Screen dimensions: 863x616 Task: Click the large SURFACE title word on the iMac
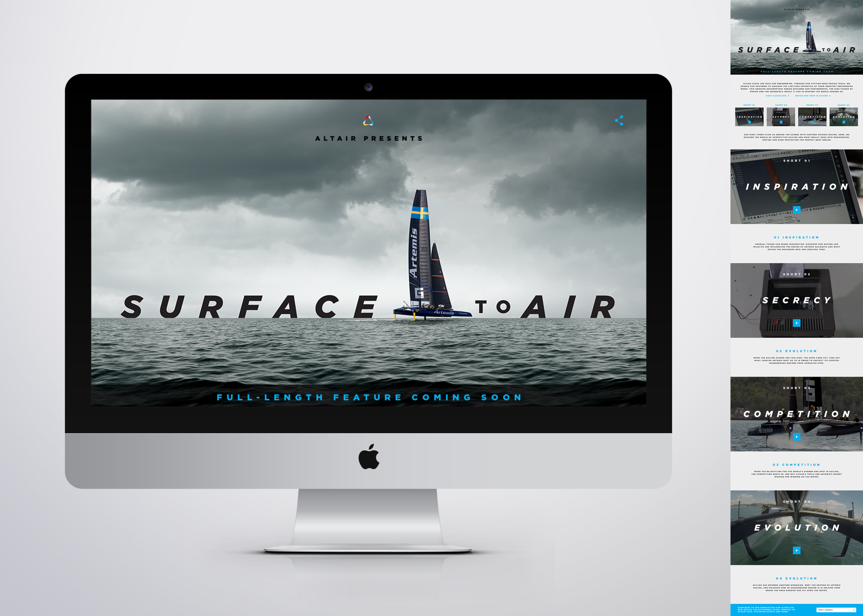click(x=249, y=306)
